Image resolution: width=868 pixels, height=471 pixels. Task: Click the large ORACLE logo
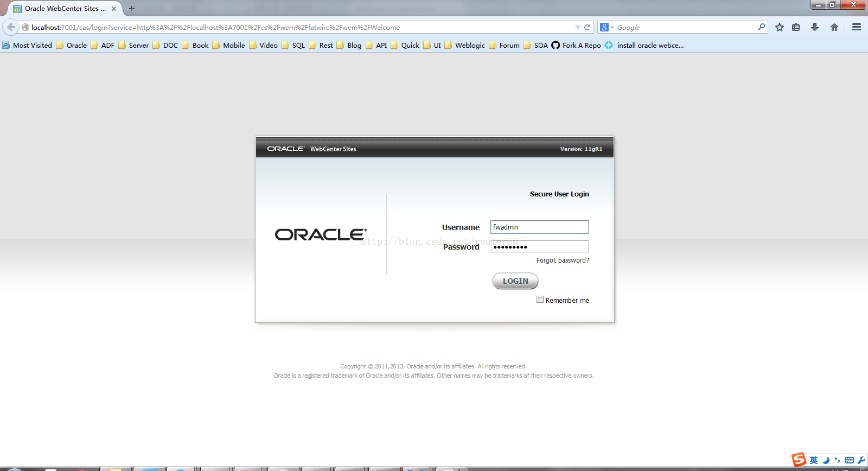click(321, 234)
